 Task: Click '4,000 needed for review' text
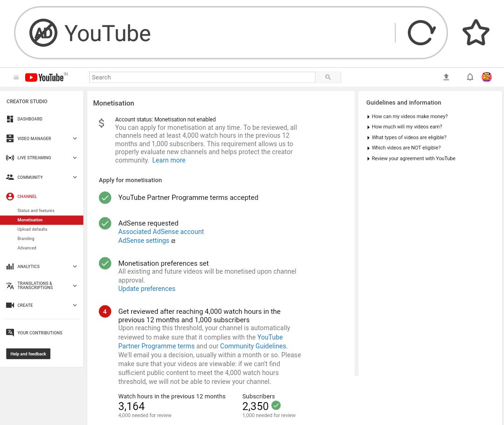tap(145, 415)
